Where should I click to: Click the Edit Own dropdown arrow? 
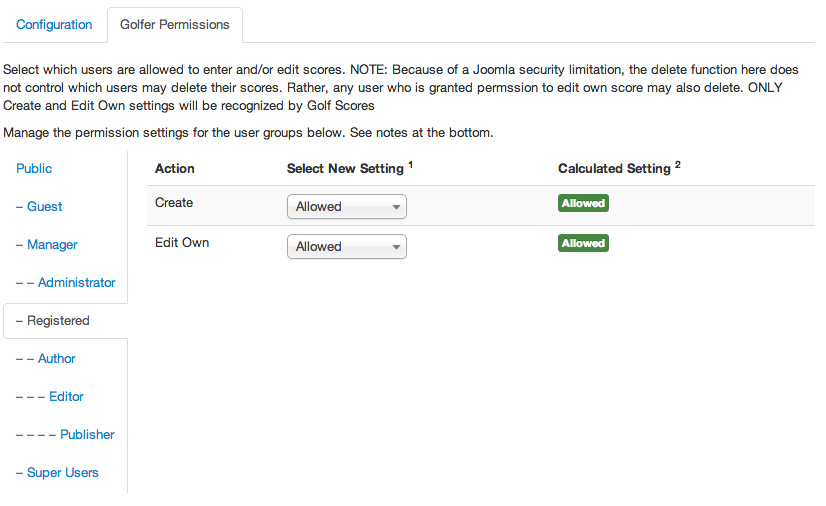coord(396,247)
